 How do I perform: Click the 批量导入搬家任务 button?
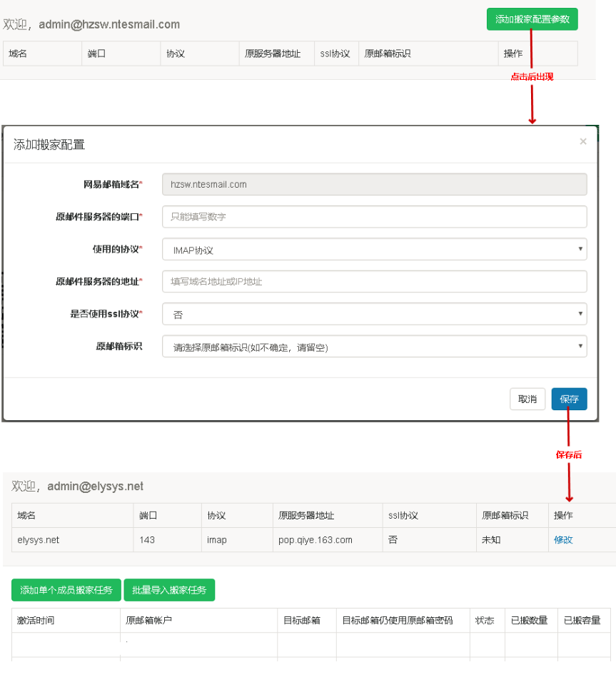(169, 590)
